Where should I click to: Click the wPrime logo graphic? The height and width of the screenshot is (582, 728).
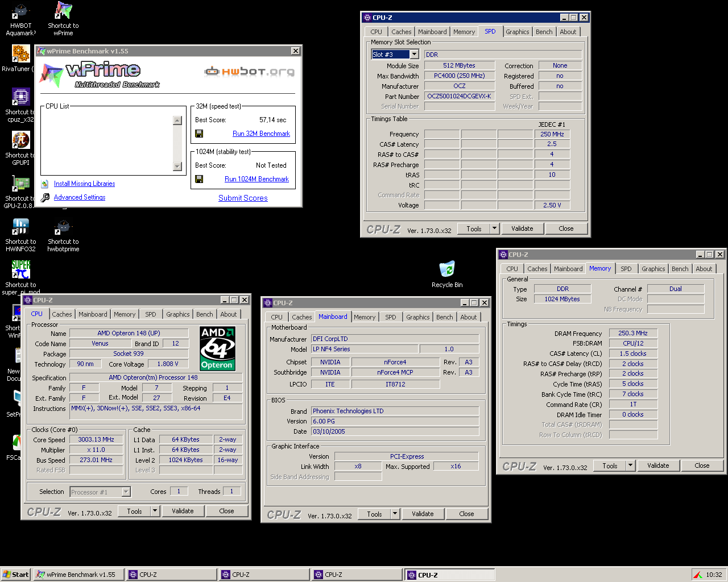pyautogui.click(x=100, y=76)
